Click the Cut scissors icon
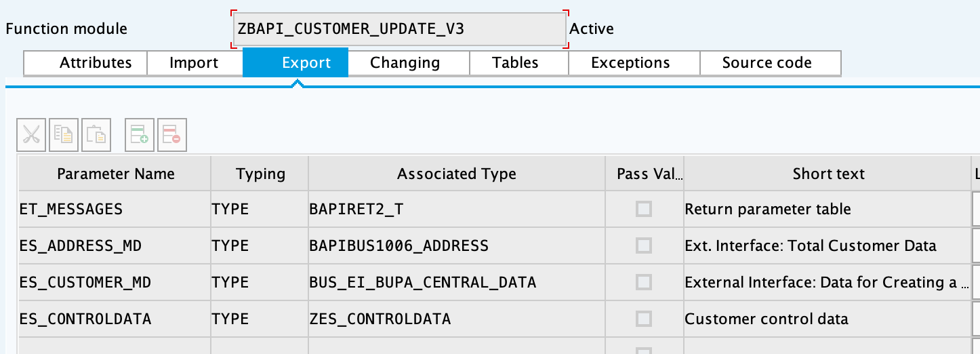980x354 pixels. (x=31, y=134)
